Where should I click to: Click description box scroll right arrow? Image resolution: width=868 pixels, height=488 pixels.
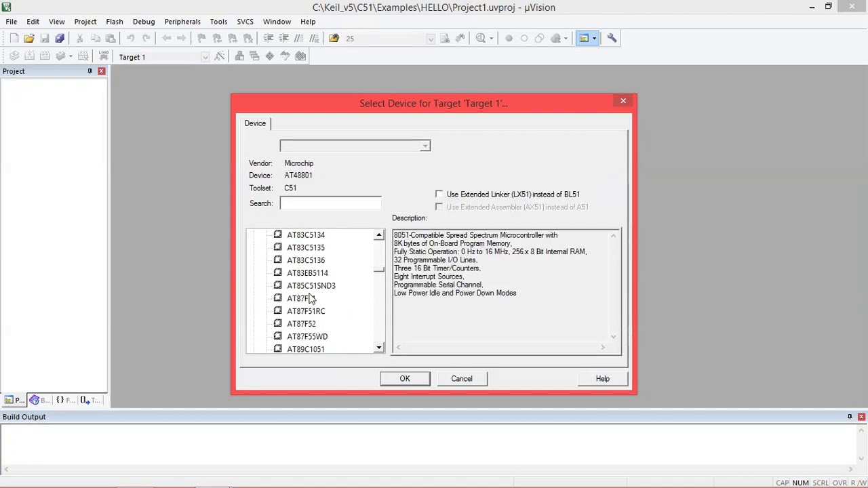pos(603,348)
